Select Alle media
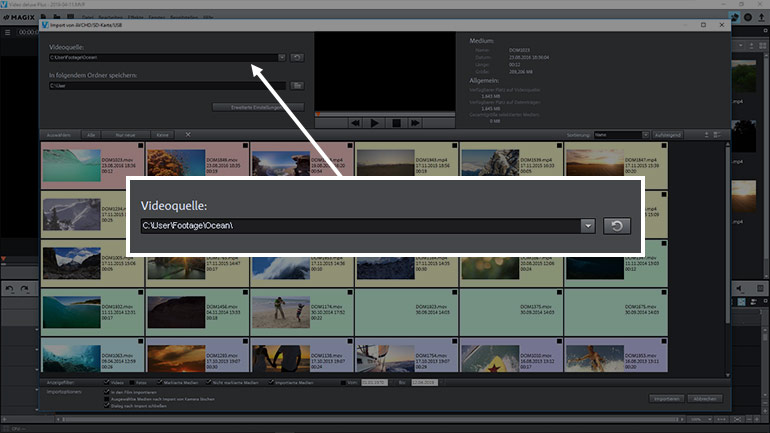 coord(91,135)
